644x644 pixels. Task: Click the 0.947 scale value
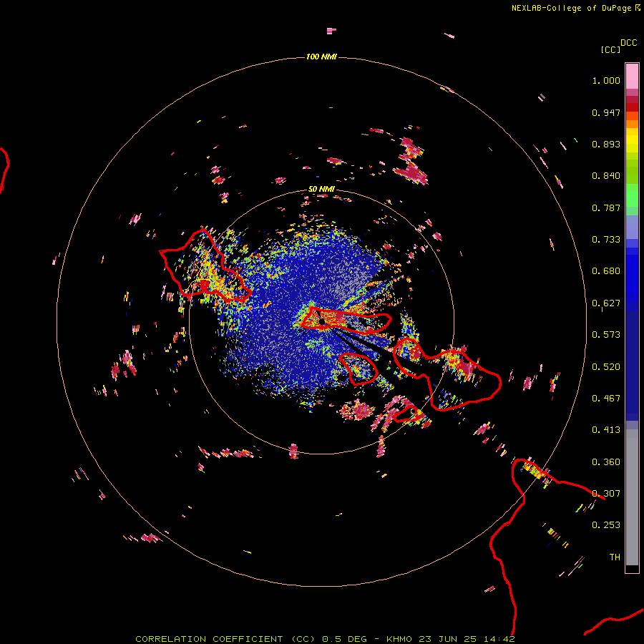pos(606,112)
